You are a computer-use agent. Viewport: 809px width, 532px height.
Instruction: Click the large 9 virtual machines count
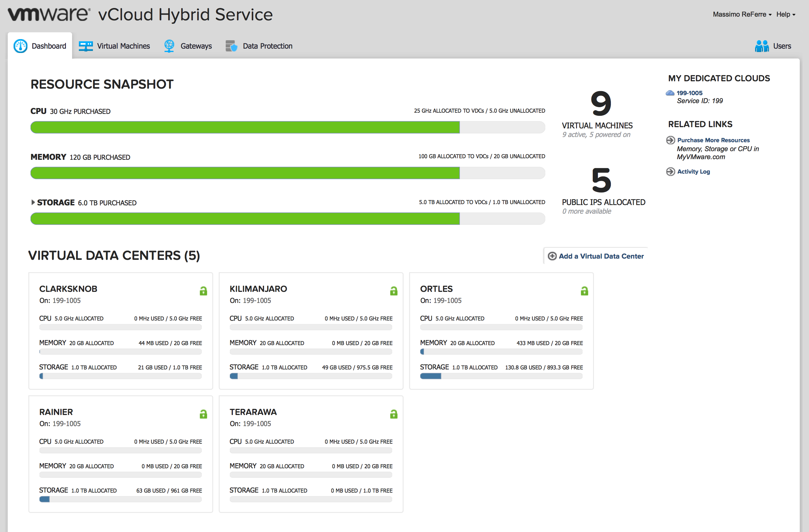click(601, 103)
